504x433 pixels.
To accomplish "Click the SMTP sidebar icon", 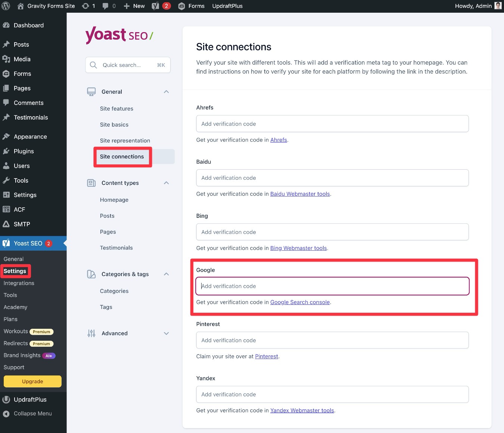I will click(6, 224).
